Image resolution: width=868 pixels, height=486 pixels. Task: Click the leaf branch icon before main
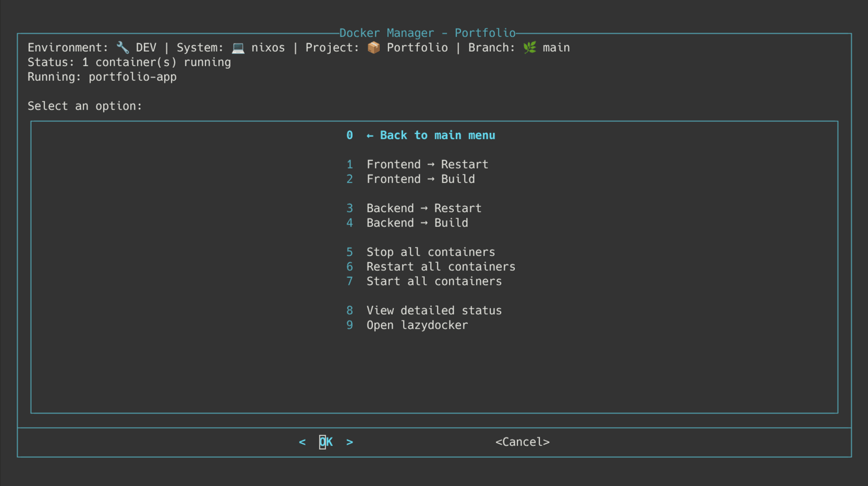[x=530, y=47]
